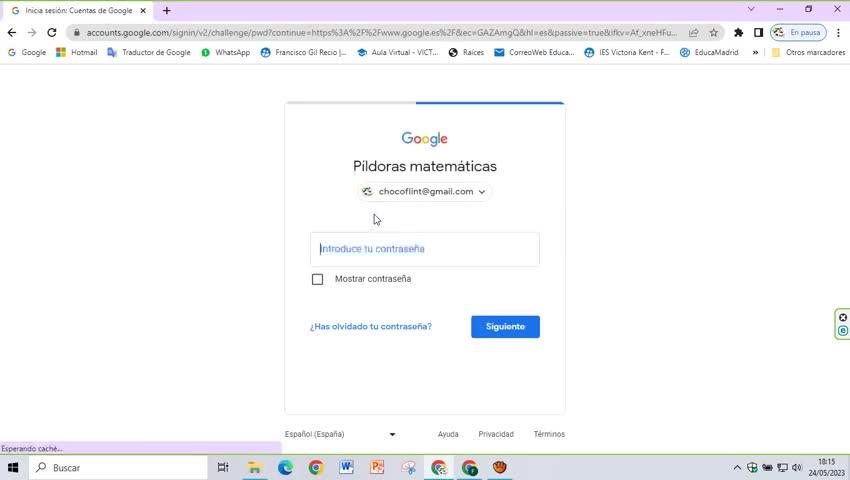The height and width of the screenshot is (480, 850).
Task: Open the Términos link
Action: [549, 434]
